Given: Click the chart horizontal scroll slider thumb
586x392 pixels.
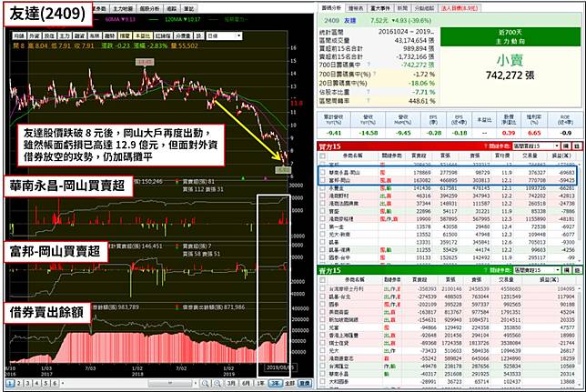Looking at the screenshot, I should click(x=169, y=383).
